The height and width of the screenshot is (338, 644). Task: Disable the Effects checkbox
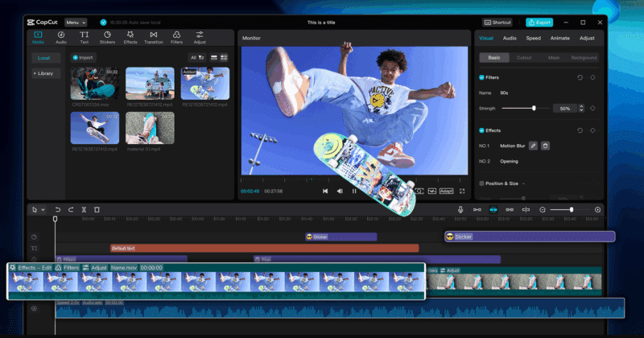[x=482, y=130]
